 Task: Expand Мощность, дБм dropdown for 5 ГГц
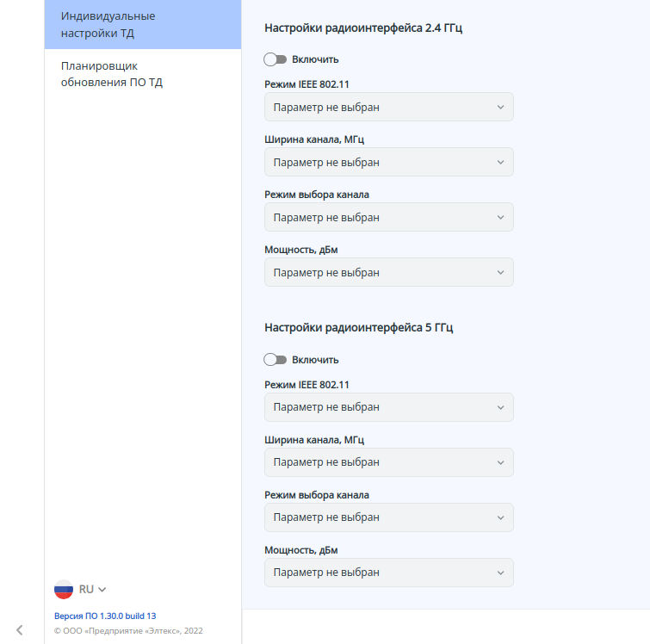(x=388, y=573)
